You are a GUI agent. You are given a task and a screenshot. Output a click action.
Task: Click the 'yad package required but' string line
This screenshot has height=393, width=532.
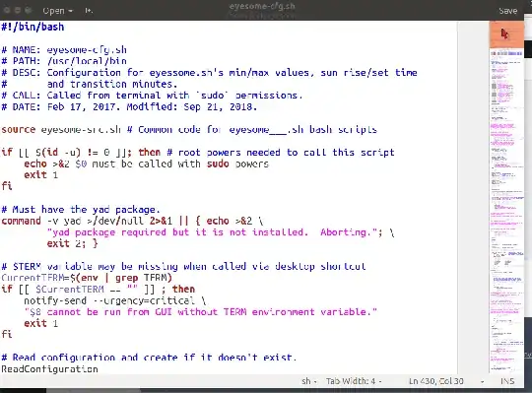pyautogui.click(x=221, y=232)
